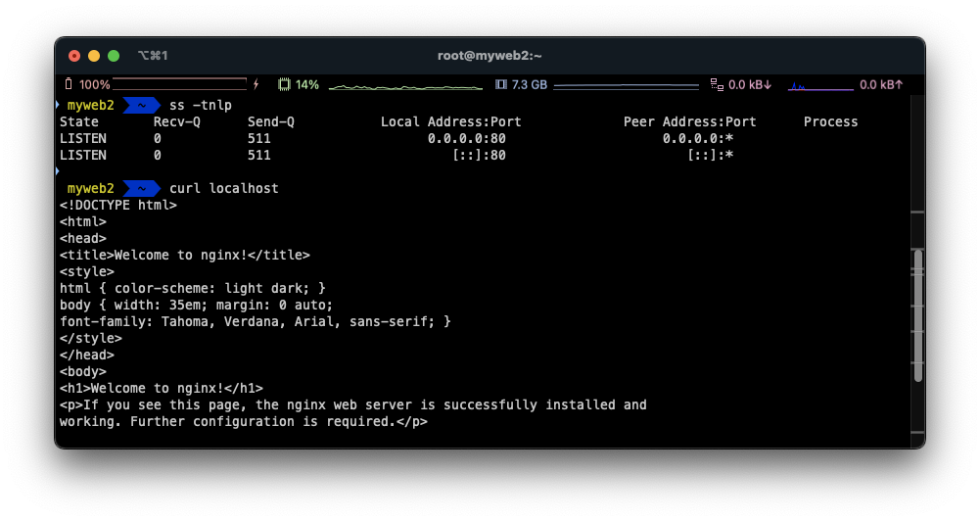This screenshot has height=521, width=980.
Task: Click the myweb2 hostname in the first prompt
Action: point(91,105)
